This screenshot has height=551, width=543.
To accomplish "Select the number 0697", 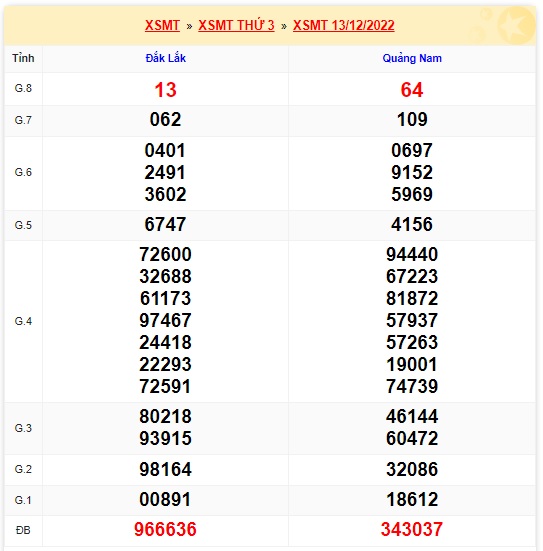I will pyautogui.click(x=412, y=150).
